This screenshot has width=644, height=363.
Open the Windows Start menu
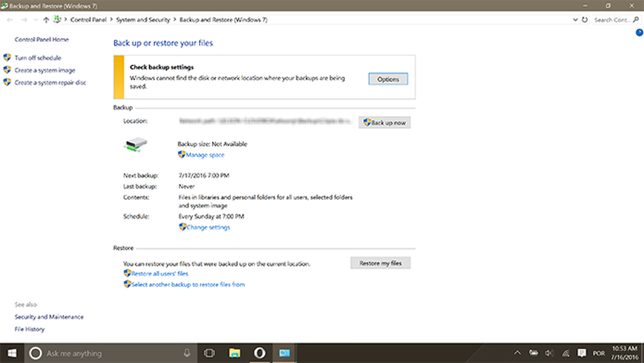(12, 353)
